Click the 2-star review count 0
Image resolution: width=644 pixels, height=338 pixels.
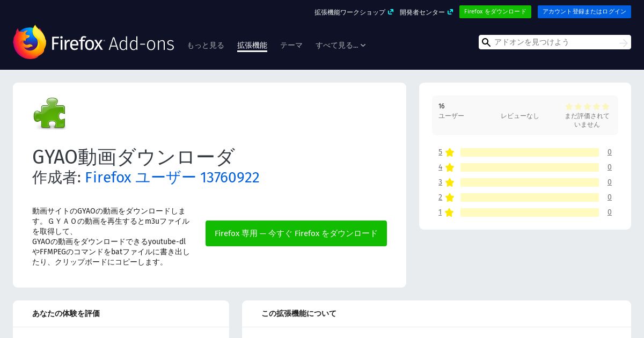click(610, 197)
